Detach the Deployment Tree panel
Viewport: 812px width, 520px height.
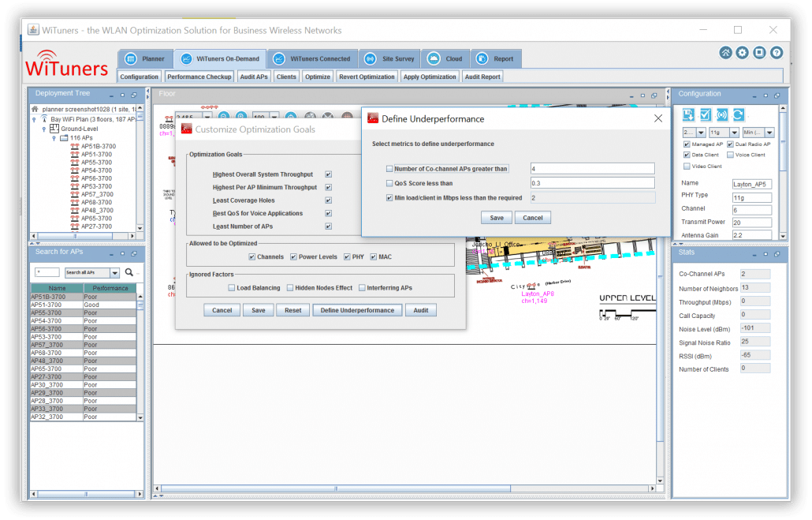133,95
